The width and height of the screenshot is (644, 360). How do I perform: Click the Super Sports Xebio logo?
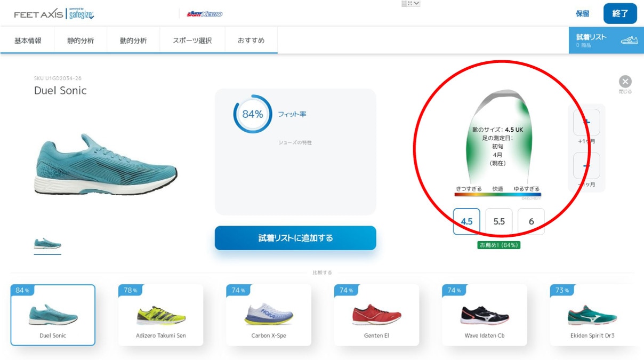[205, 14]
